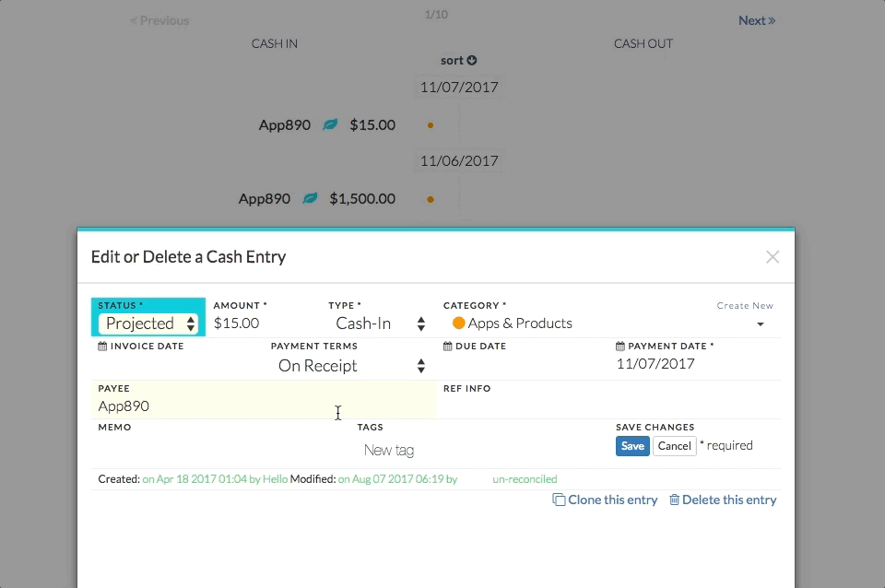Click the trash icon for delete entry
The image size is (885, 588).
click(674, 500)
